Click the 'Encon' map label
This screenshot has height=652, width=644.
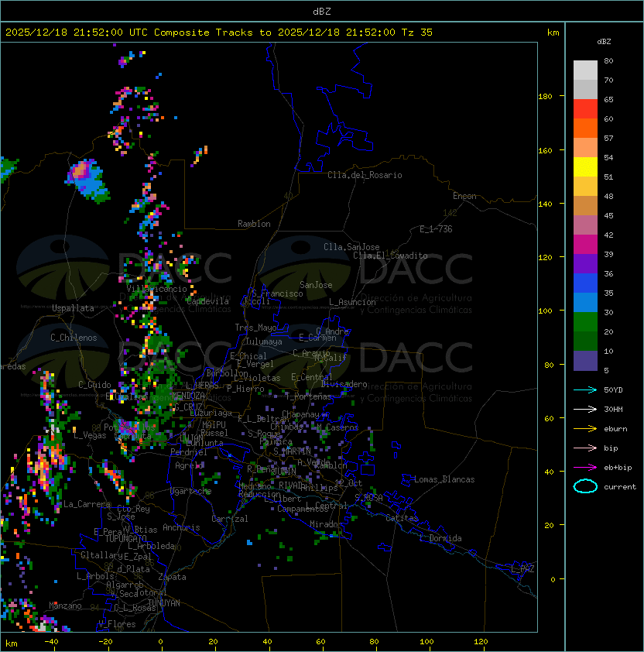tap(464, 196)
